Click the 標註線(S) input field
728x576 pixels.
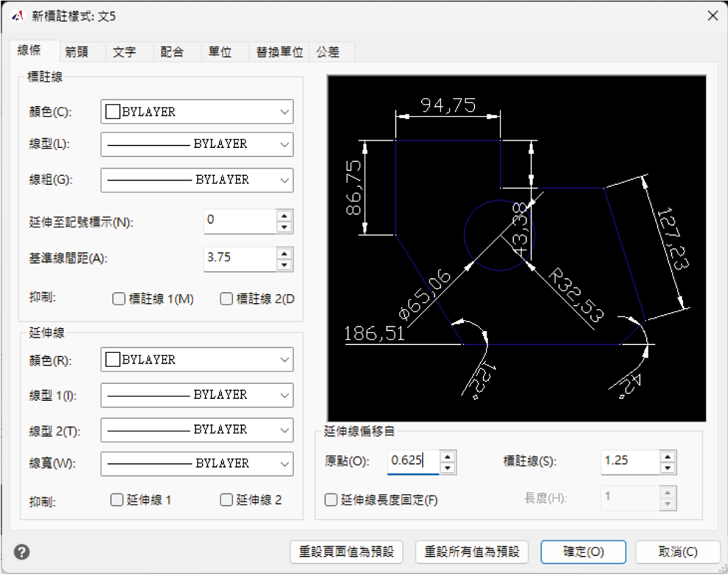point(631,461)
